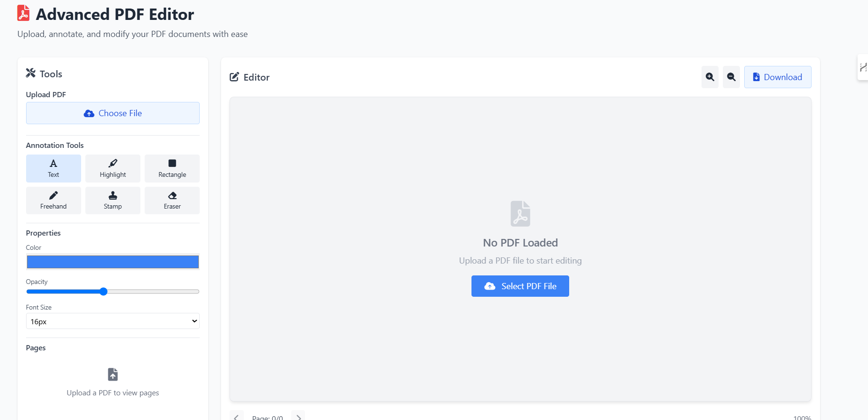This screenshot has height=420, width=868.
Task: Zoom in on the editor
Action: [710, 77]
